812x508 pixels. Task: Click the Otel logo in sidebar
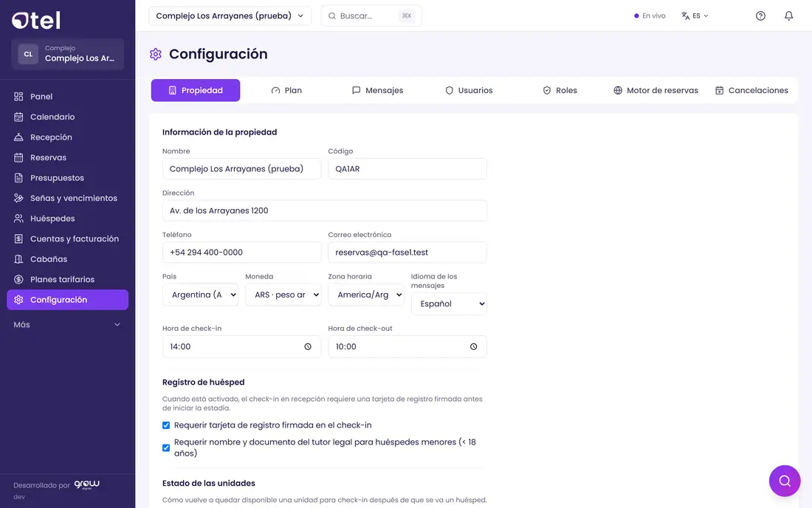tap(36, 20)
